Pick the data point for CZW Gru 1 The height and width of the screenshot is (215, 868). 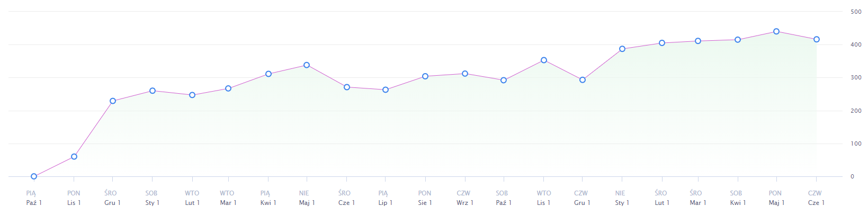tap(583, 80)
